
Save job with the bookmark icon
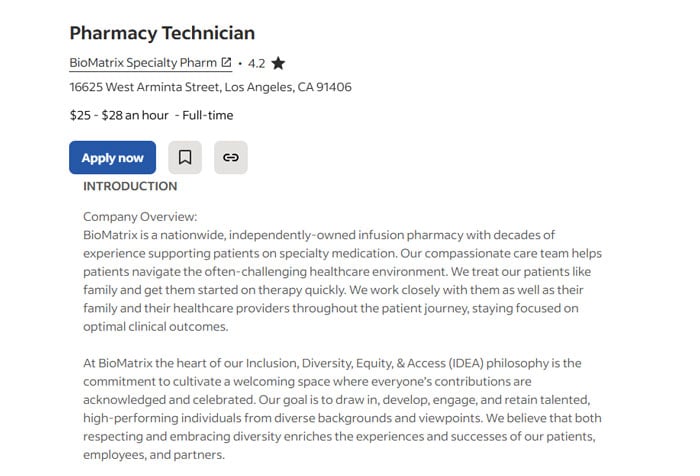coord(185,158)
